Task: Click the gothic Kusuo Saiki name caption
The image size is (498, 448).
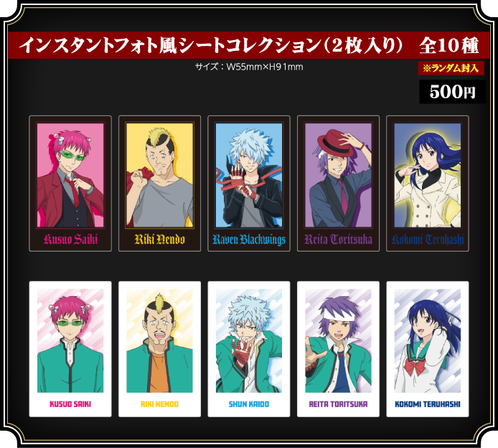Action: [70, 239]
